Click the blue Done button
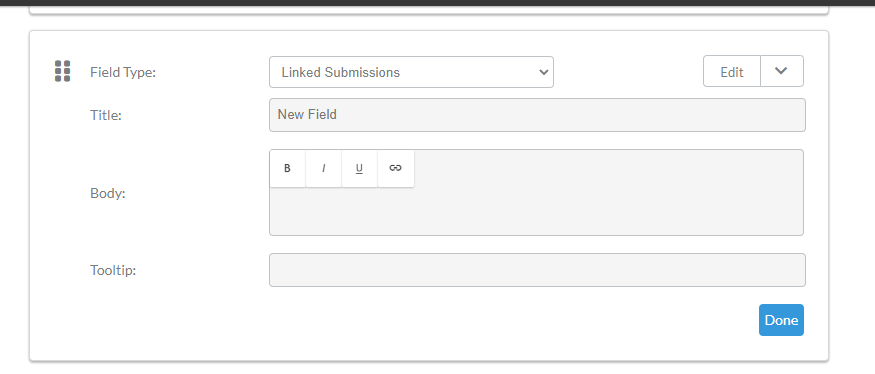Viewport: 875px width, 374px height. [781, 320]
